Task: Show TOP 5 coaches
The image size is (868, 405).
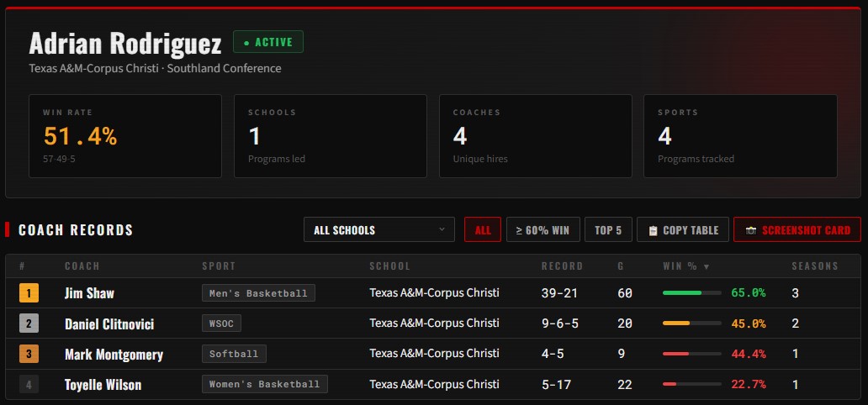Action: (608, 229)
